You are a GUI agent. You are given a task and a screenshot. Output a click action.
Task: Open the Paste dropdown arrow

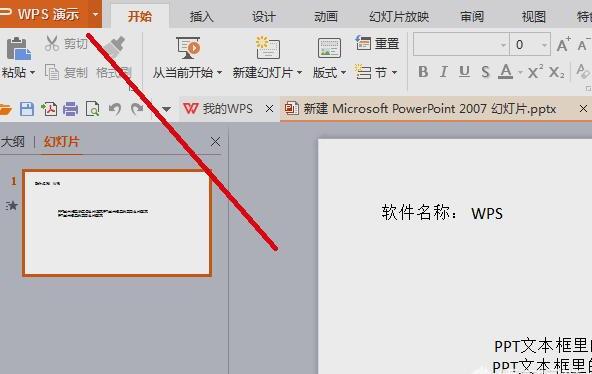(32, 72)
